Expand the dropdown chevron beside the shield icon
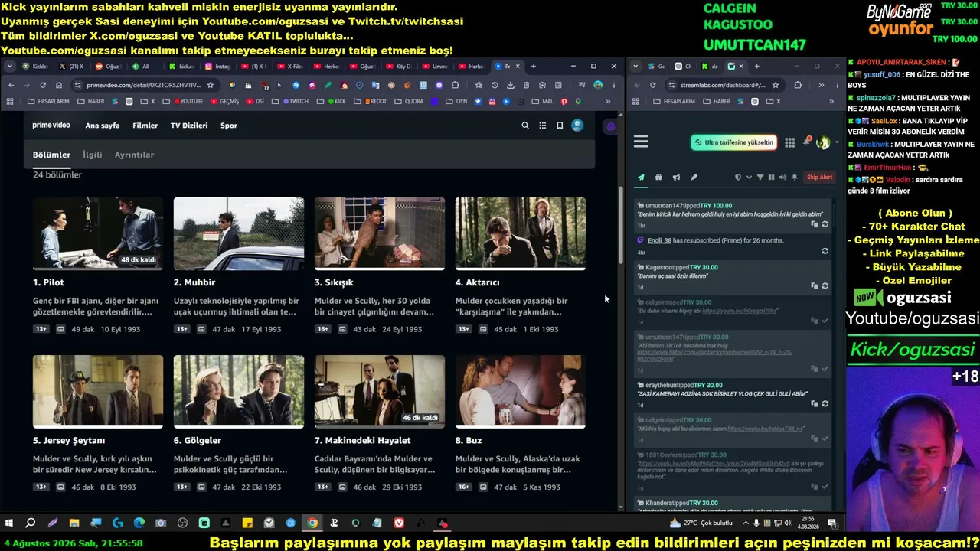The image size is (980, 551). 749,178
